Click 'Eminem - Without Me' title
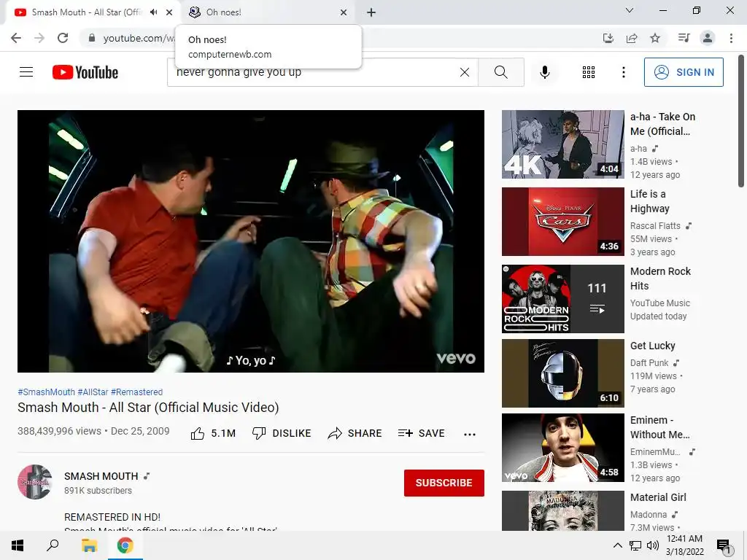 coord(659,427)
